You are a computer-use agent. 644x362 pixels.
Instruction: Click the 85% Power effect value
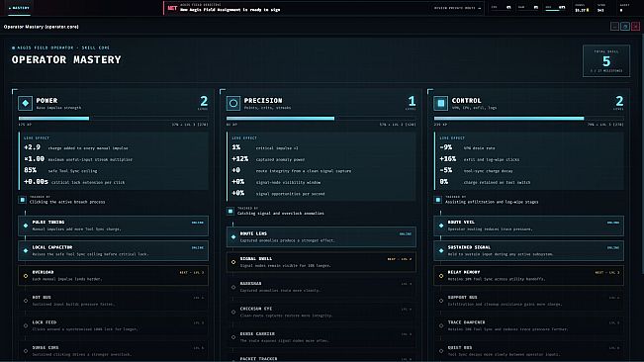tap(31, 170)
